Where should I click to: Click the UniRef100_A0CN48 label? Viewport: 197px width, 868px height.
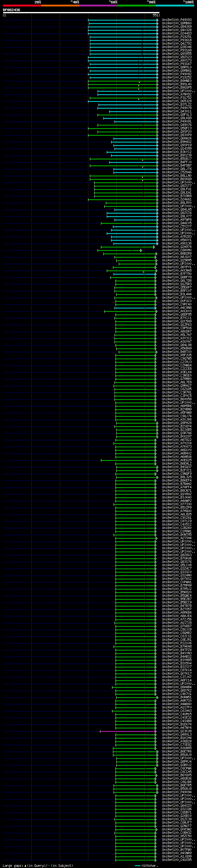tap(176, 271)
